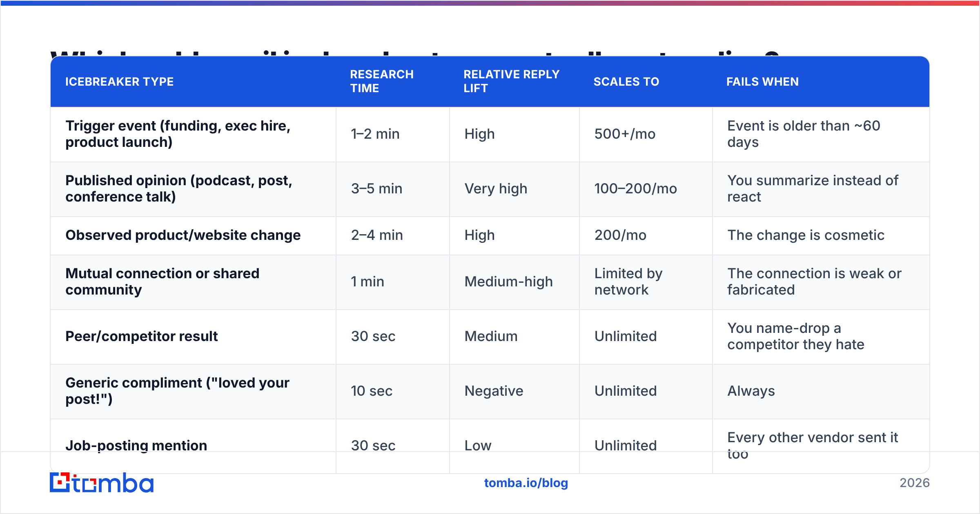Click You name-drop a competitor they hate
The image size is (980, 514).
click(796, 336)
